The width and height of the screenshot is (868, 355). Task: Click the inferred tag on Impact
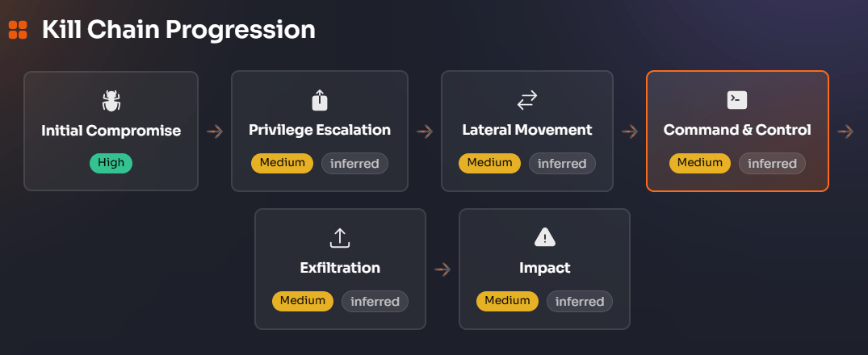click(580, 302)
